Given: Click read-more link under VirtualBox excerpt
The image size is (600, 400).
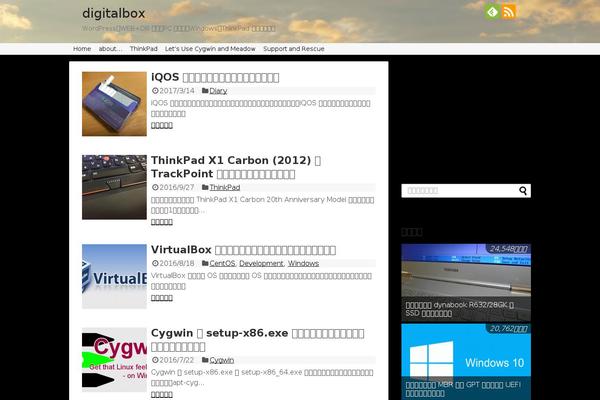Looking at the screenshot, I should [x=162, y=298].
